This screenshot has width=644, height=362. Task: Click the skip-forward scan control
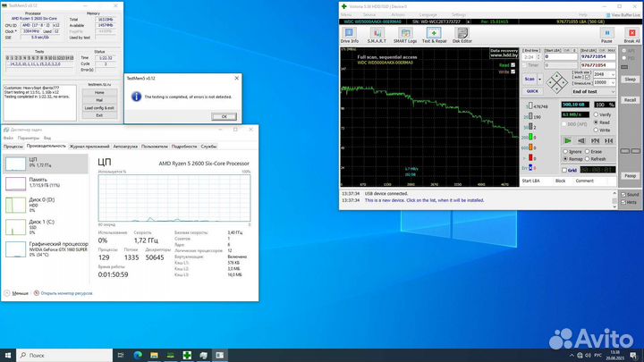point(595,141)
